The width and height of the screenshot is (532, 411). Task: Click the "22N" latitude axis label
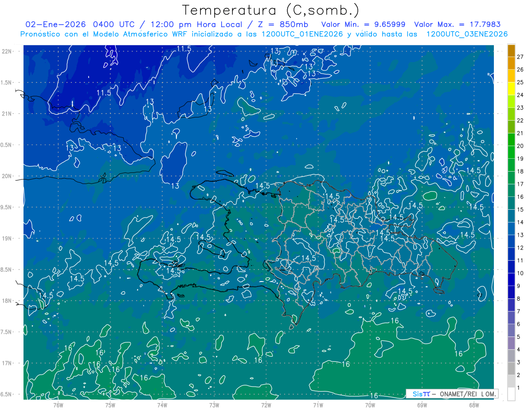pyautogui.click(x=7, y=51)
